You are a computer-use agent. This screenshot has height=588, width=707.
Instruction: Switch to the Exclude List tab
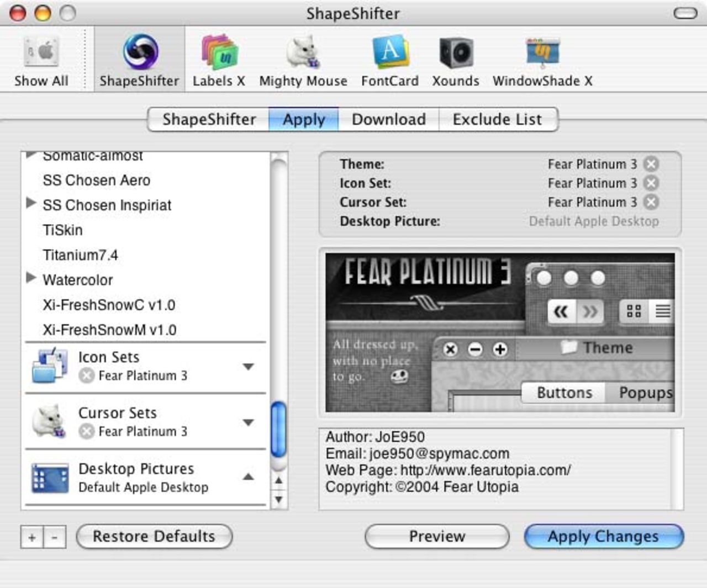(497, 119)
